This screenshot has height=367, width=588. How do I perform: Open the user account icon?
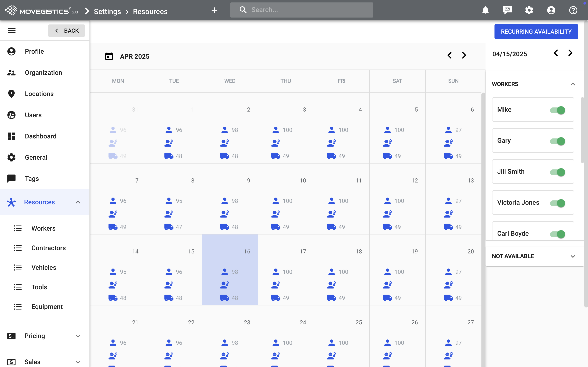click(551, 10)
